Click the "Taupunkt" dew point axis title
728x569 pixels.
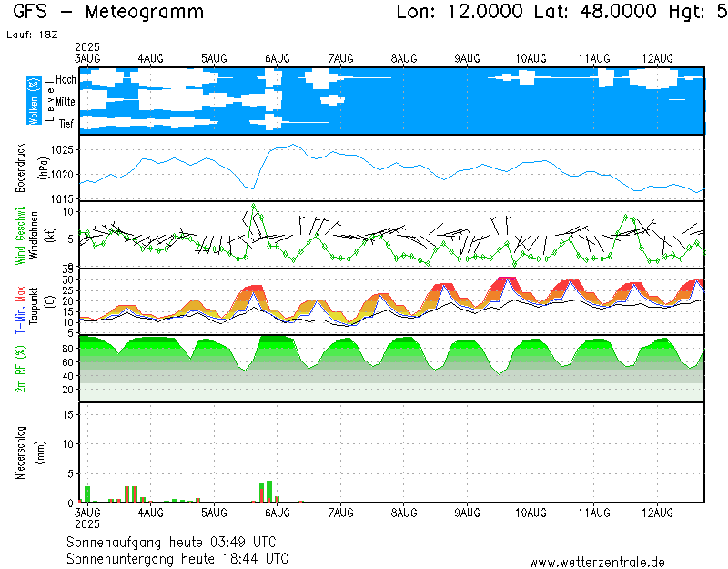tap(34, 306)
